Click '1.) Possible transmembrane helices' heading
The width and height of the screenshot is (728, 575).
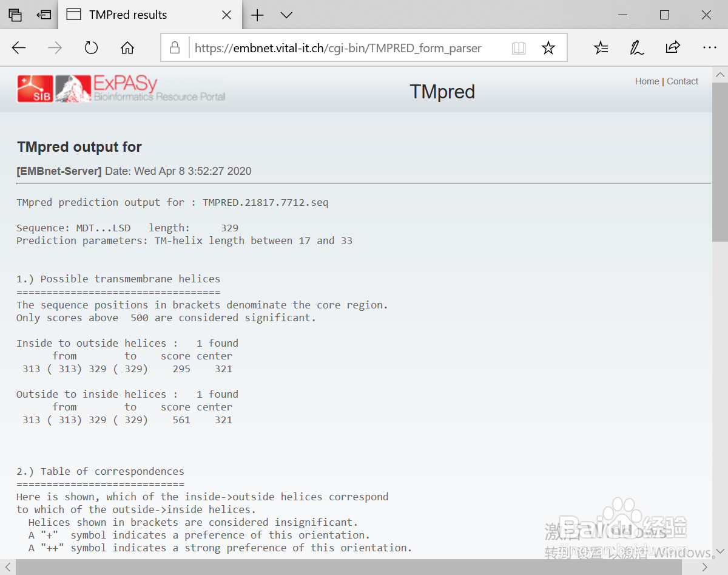coord(118,279)
